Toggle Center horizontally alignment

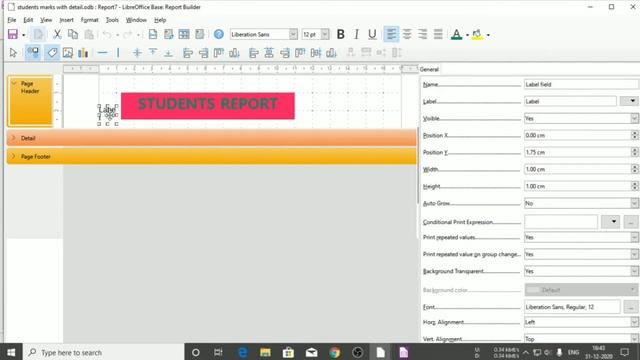click(407, 34)
